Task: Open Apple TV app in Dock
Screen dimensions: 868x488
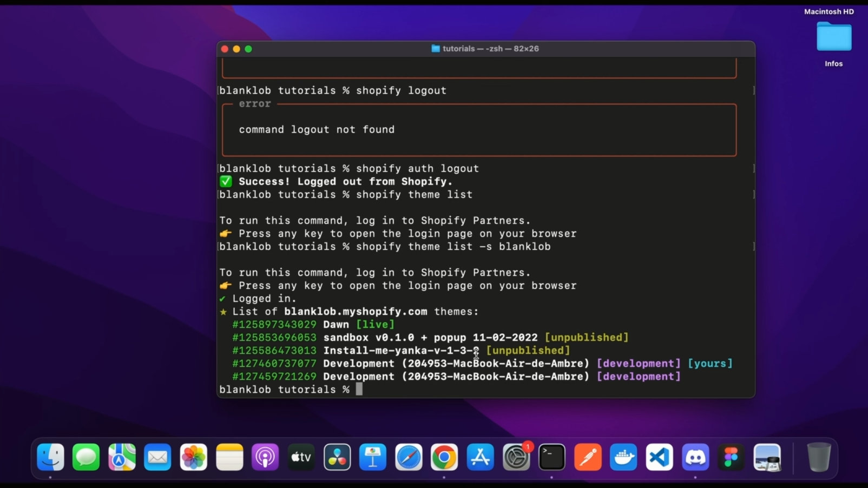Action: 301,457
